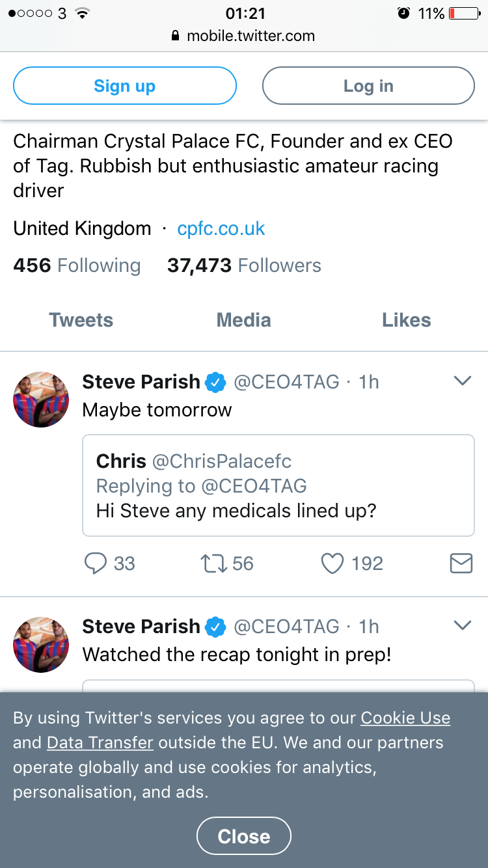Select the Tweets tab
The width and height of the screenshot is (488, 868).
[81, 320]
